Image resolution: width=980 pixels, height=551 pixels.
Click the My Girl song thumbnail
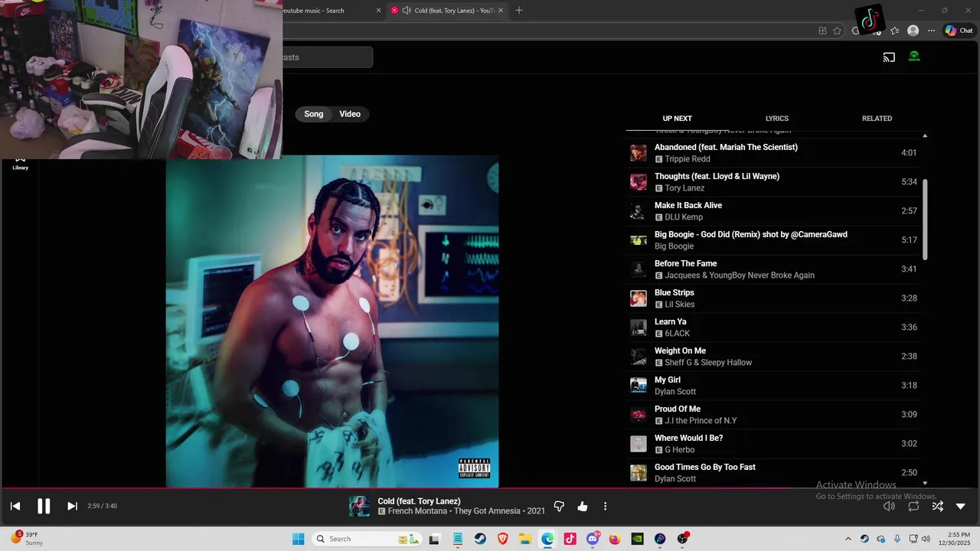tap(639, 386)
